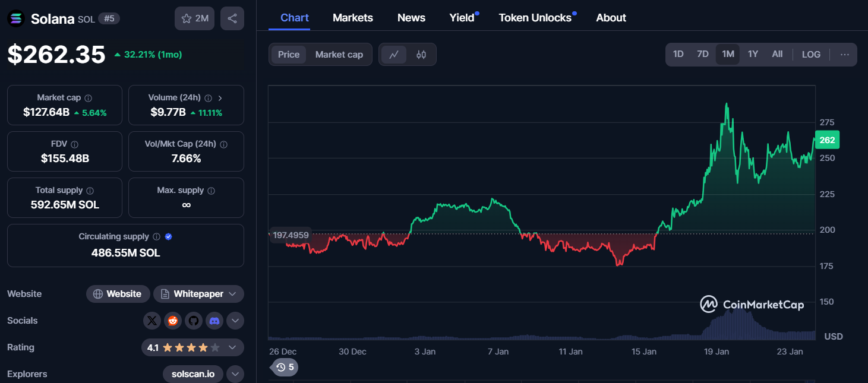Click the Total supply info icon
Viewport: 868px width, 383px height.
(x=90, y=191)
